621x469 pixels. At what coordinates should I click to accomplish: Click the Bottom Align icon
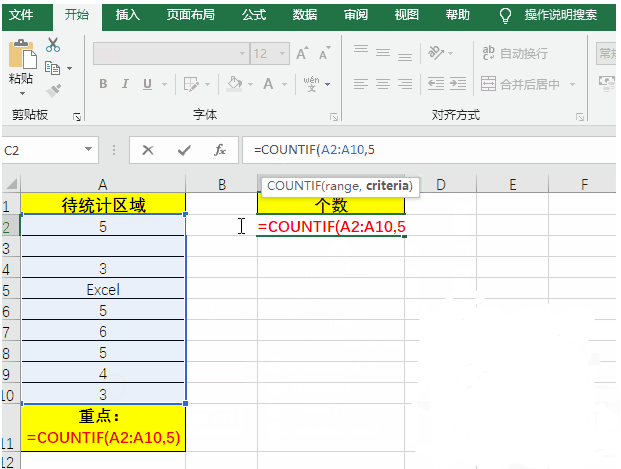click(405, 57)
